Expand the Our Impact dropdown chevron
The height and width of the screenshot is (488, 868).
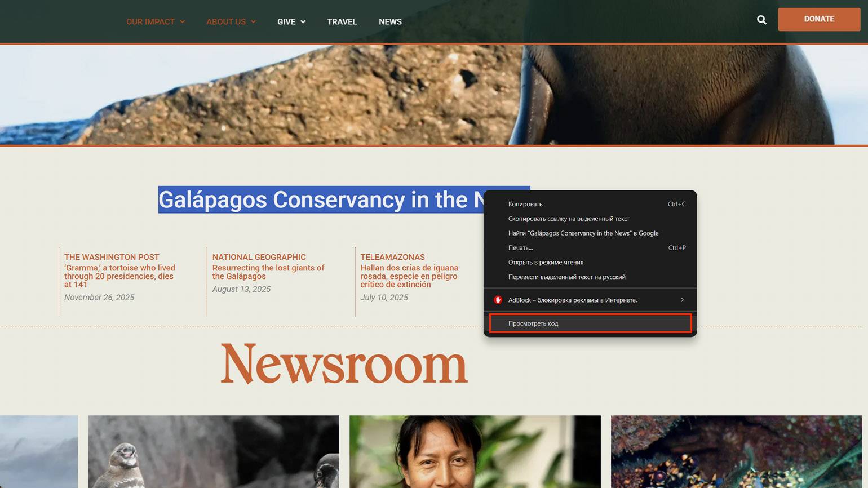pos(182,22)
